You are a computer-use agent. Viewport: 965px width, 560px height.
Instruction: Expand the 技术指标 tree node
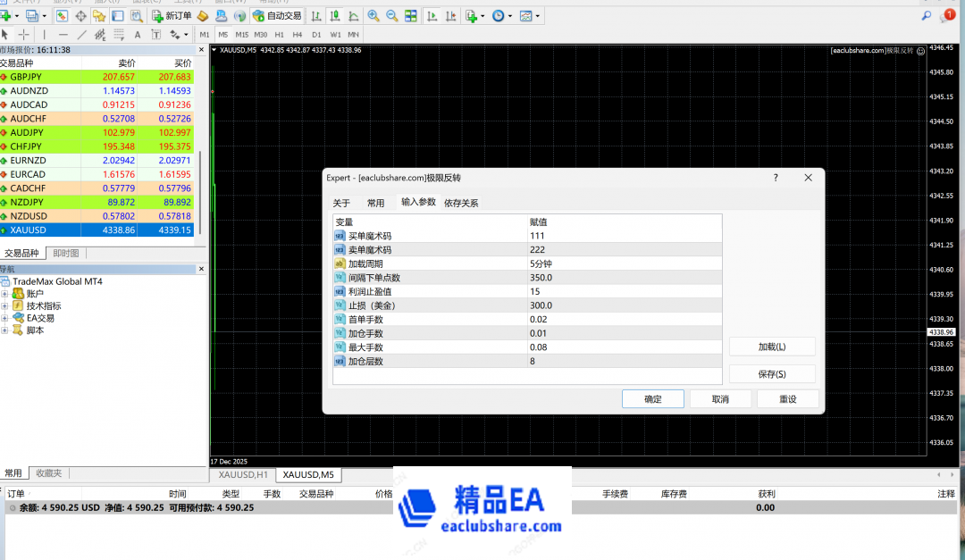(x=5, y=305)
